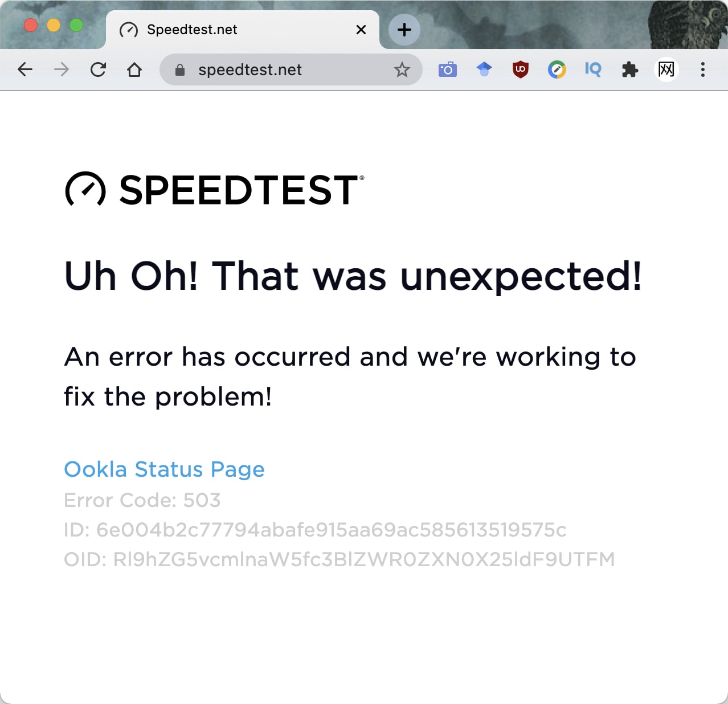Viewport: 728px width, 704px height.
Task: Open the IQ extension
Action: (x=593, y=69)
